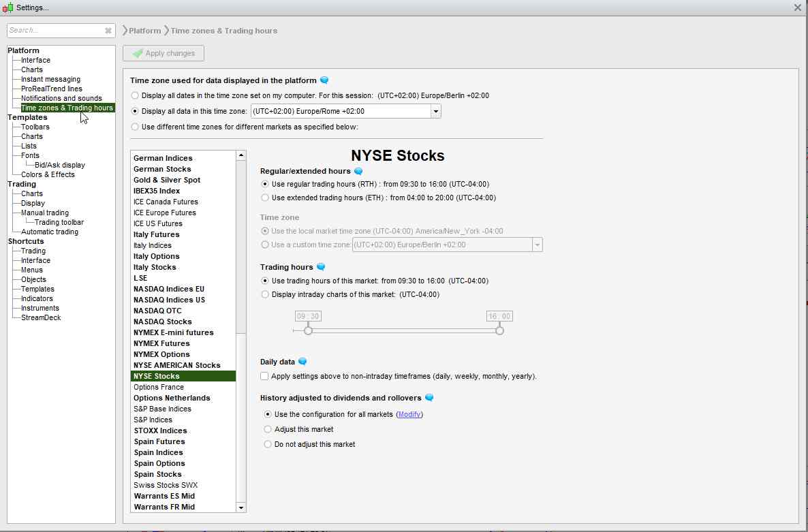This screenshot has height=532, width=808.
Task: Select 'Use trading hours of this market'
Action: pos(265,281)
